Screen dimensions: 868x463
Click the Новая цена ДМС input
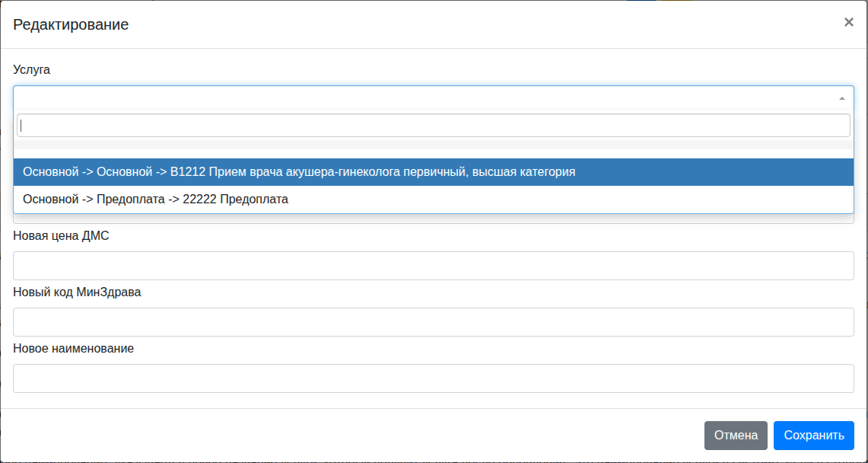point(433,266)
